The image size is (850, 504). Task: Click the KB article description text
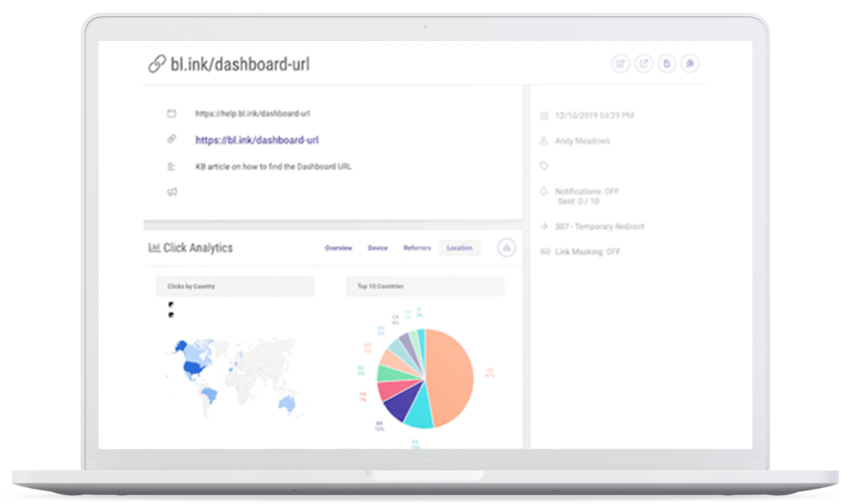(274, 166)
